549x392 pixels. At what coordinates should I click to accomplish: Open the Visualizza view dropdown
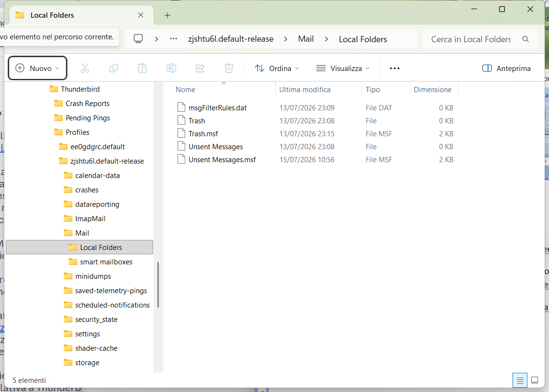click(343, 68)
